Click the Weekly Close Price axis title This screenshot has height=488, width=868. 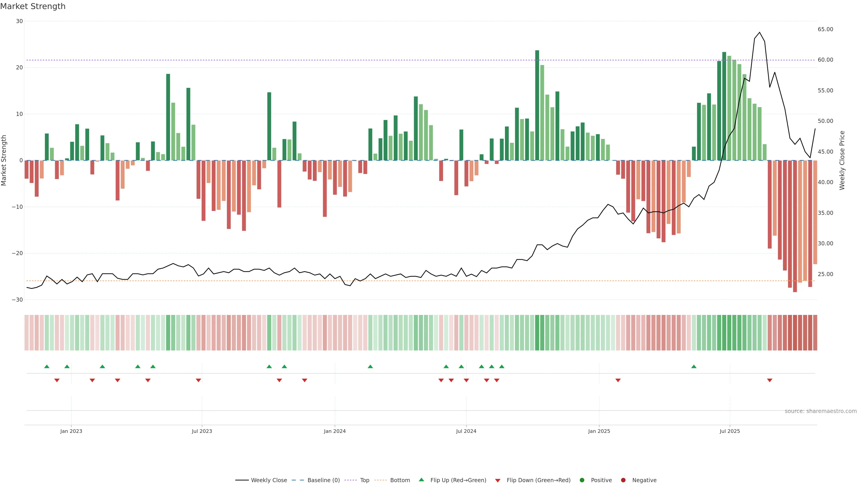tap(842, 160)
